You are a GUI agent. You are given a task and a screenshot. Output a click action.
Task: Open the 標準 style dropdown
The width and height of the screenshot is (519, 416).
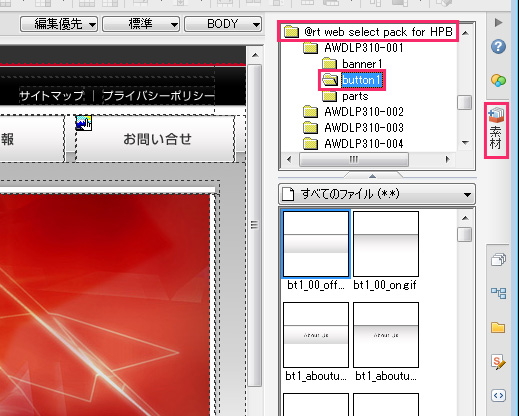[141, 24]
